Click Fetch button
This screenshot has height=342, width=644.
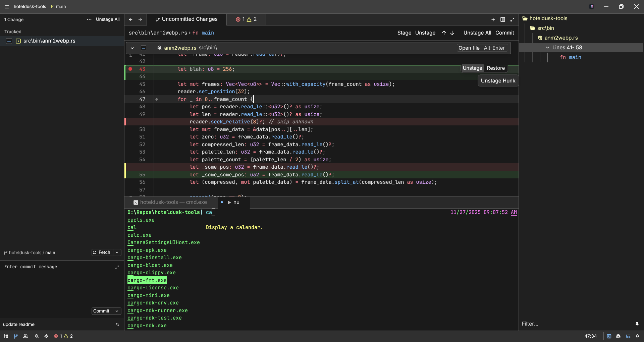pyautogui.click(x=102, y=252)
